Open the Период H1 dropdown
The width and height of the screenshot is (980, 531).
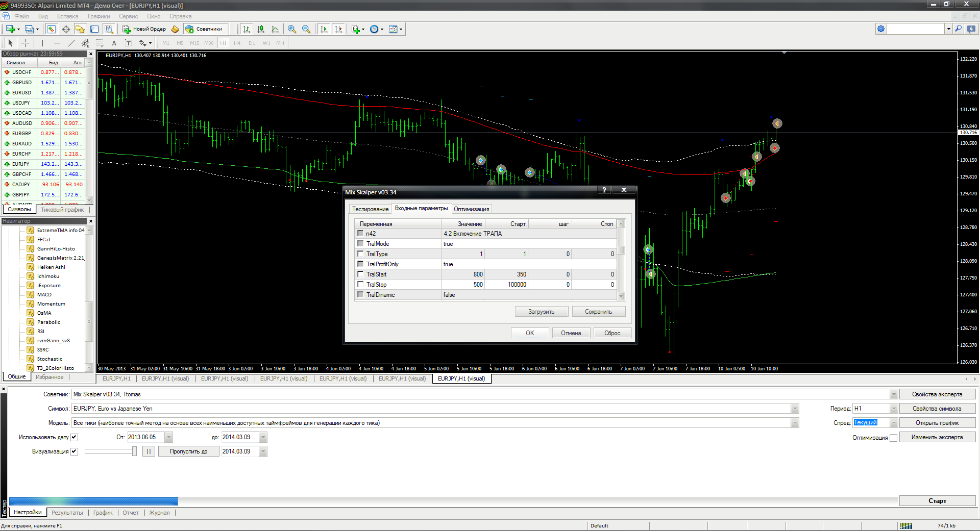coord(893,409)
